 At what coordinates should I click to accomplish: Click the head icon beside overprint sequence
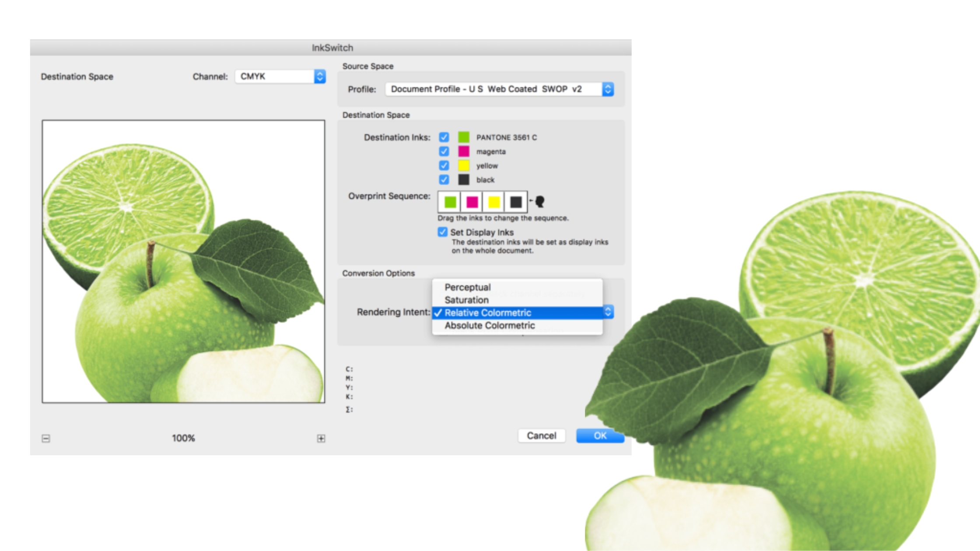click(x=539, y=201)
